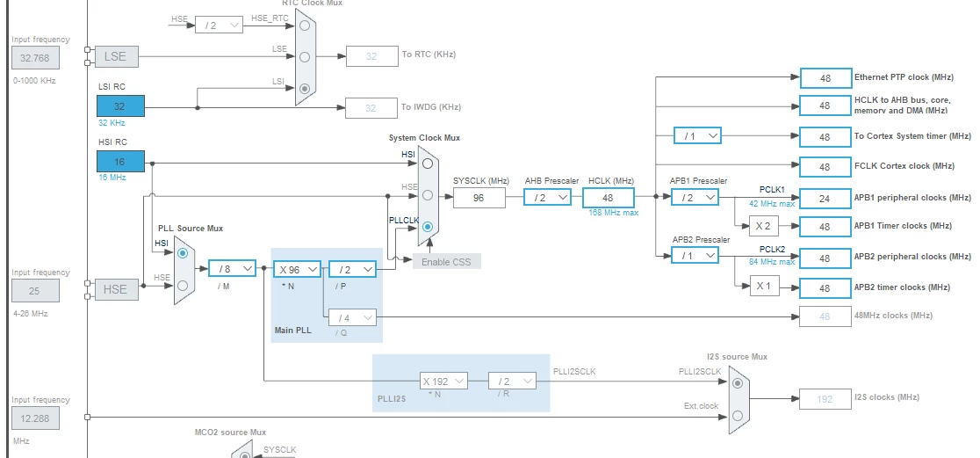Image resolution: width=980 pixels, height=458 pixels.
Task: Click the 'PLLI2S' block label
Action: pos(392,398)
